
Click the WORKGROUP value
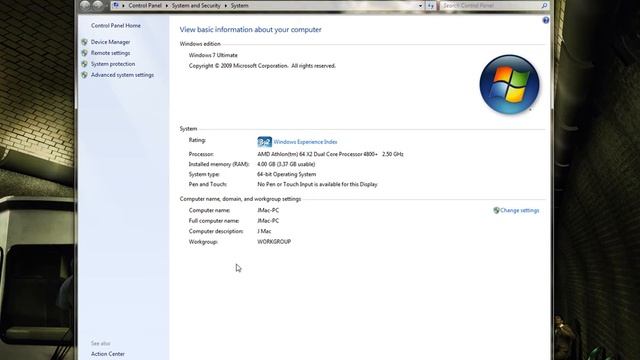click(274, 242)
